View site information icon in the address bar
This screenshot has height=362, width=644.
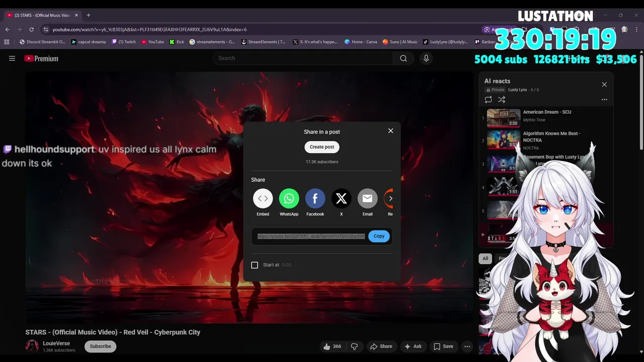[46, 30]
